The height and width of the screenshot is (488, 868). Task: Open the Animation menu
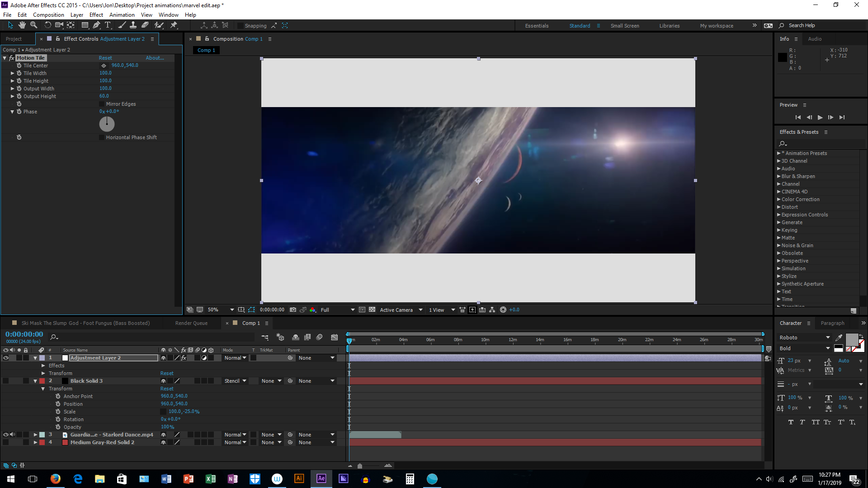(122, 15)
